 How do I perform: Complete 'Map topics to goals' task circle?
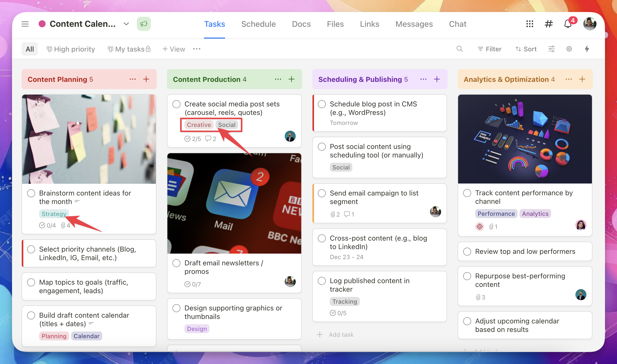[31, 282]
